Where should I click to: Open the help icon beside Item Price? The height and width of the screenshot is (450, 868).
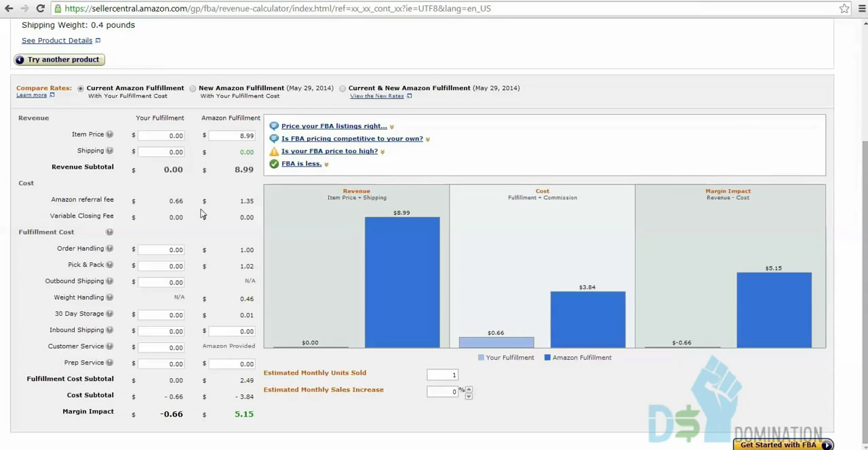coord(110,135)
